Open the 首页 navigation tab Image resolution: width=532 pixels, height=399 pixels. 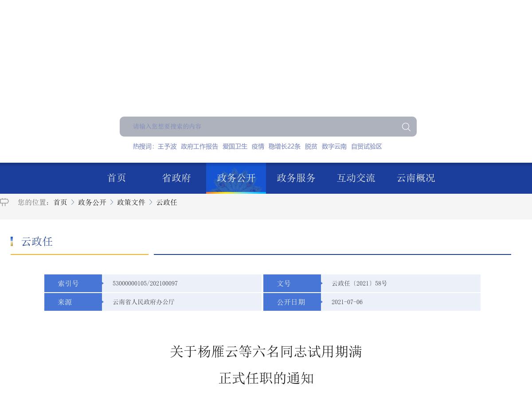(x=117, y=178)
